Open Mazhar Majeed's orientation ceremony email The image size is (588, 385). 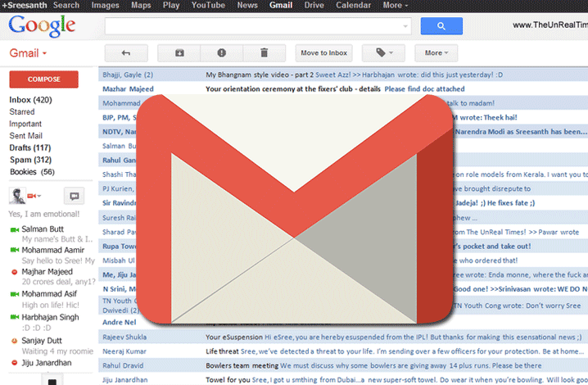coord(343,89)
